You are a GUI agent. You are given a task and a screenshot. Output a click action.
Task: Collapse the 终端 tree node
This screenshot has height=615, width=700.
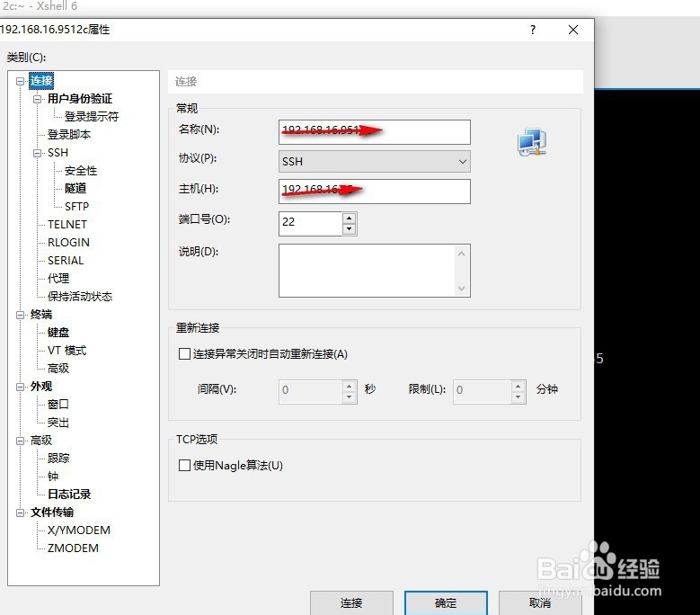pyautogui.click(x=20, y=315)
